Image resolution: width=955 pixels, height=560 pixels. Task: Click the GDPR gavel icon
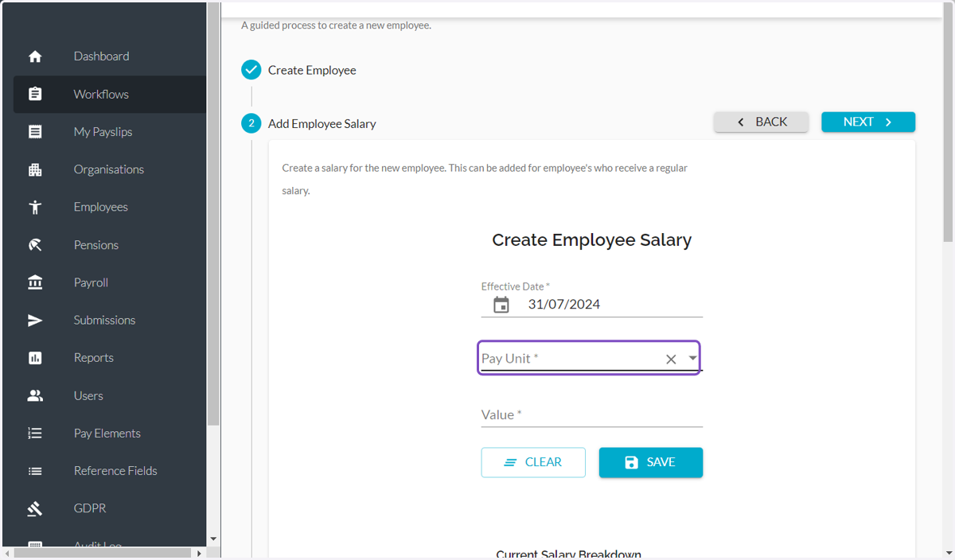35,508
